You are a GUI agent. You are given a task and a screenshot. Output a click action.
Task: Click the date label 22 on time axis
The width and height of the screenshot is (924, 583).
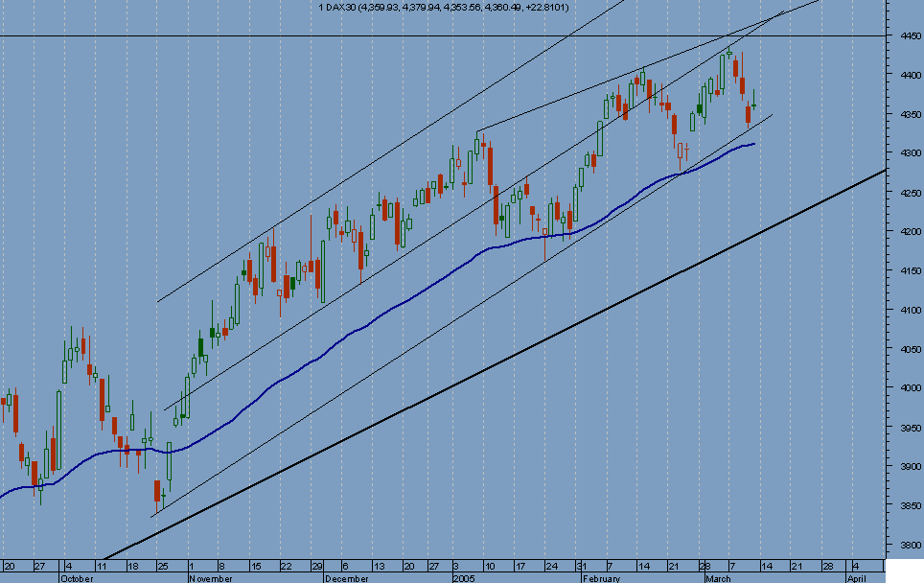pos(286,567)
